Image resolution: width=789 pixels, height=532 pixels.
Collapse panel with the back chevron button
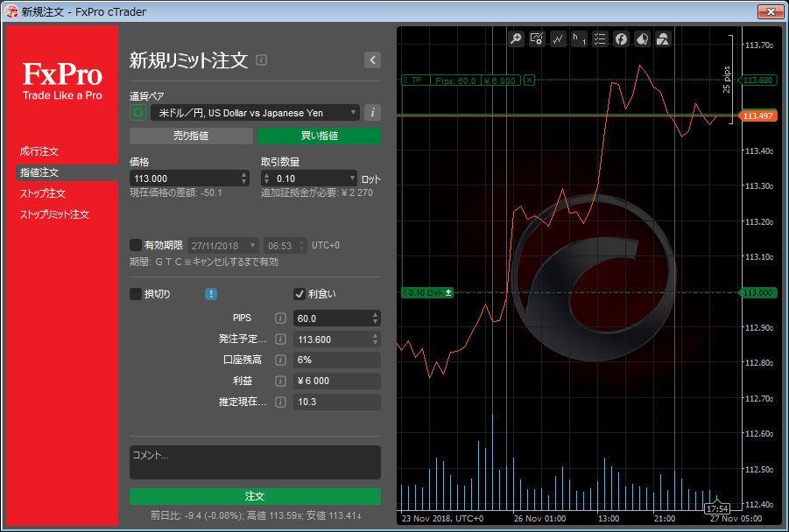pos(372,59)
